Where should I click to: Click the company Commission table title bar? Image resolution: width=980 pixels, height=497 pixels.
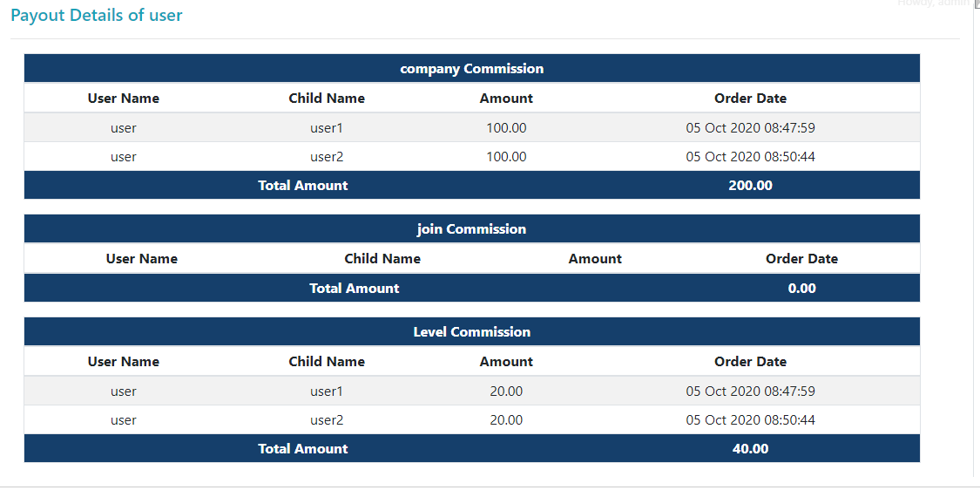pos(471,69)
